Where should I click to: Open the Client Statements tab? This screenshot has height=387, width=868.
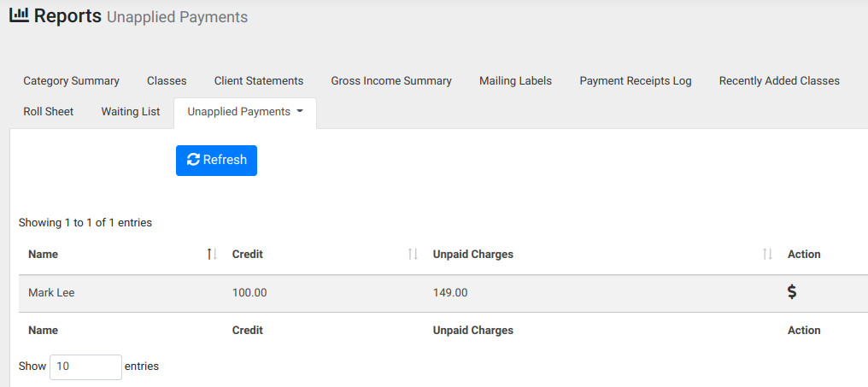[x=259, y=81]
